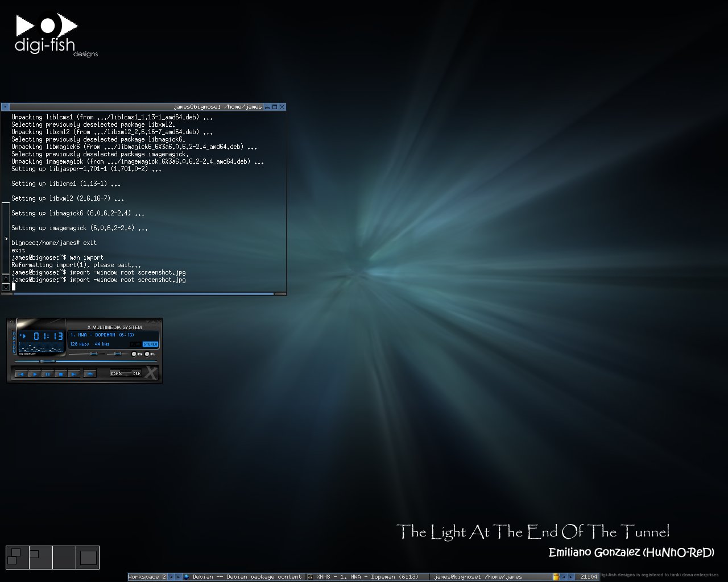728x582 pixels.
Task: Go to the previous track in XMMS
Action: 21,373
